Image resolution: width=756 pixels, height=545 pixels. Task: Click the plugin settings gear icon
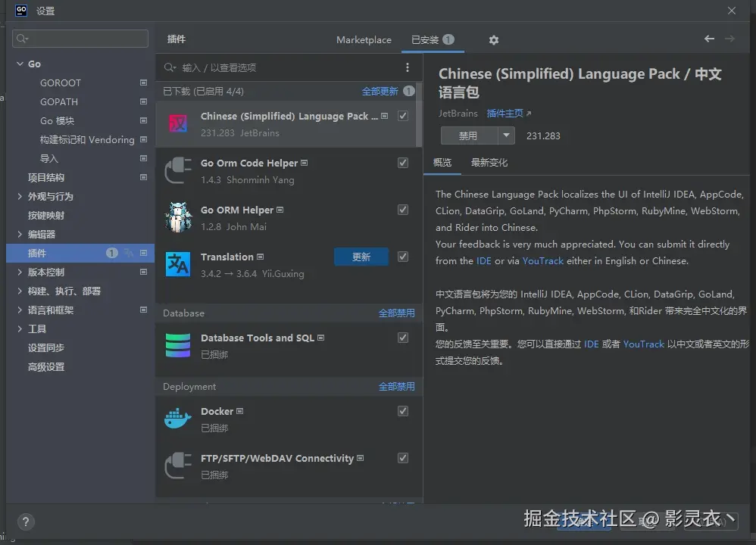click(x=493, y=40)
